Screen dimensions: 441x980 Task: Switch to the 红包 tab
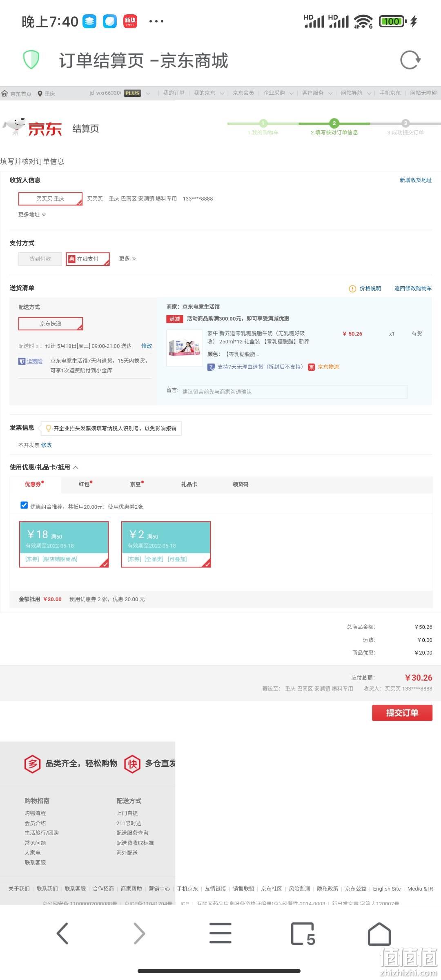tap(85, 484)
